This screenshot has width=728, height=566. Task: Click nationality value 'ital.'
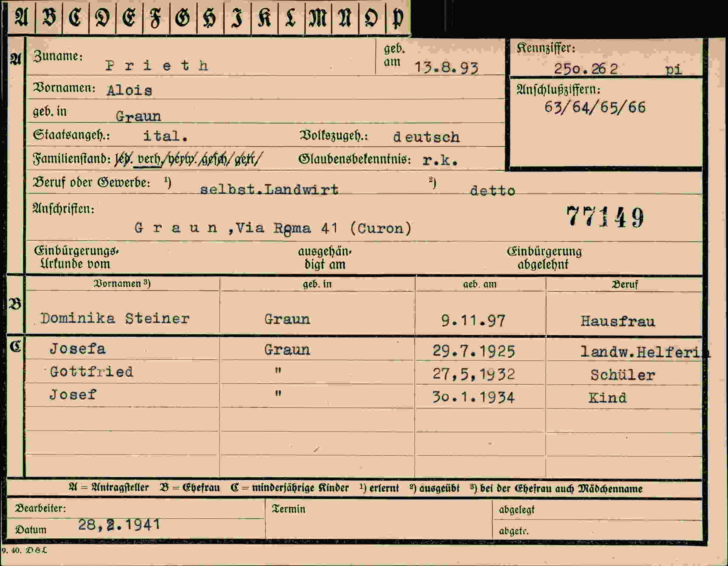click(165, 136)
